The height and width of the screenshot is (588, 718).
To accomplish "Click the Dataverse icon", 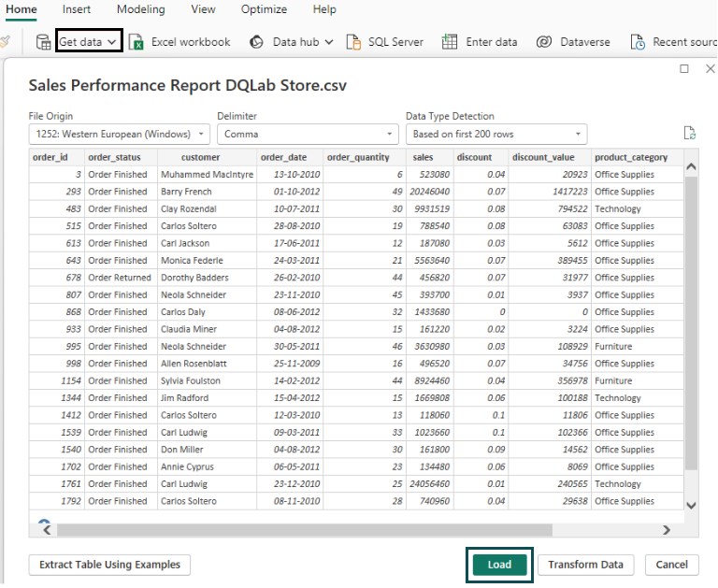I will coord(544,42).
